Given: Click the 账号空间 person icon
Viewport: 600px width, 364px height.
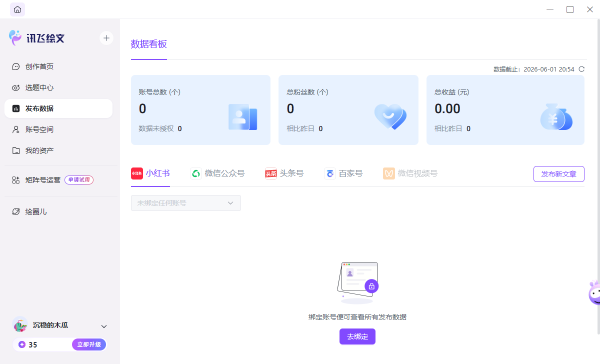Looking at the screenshot, I should click(16, 129).
